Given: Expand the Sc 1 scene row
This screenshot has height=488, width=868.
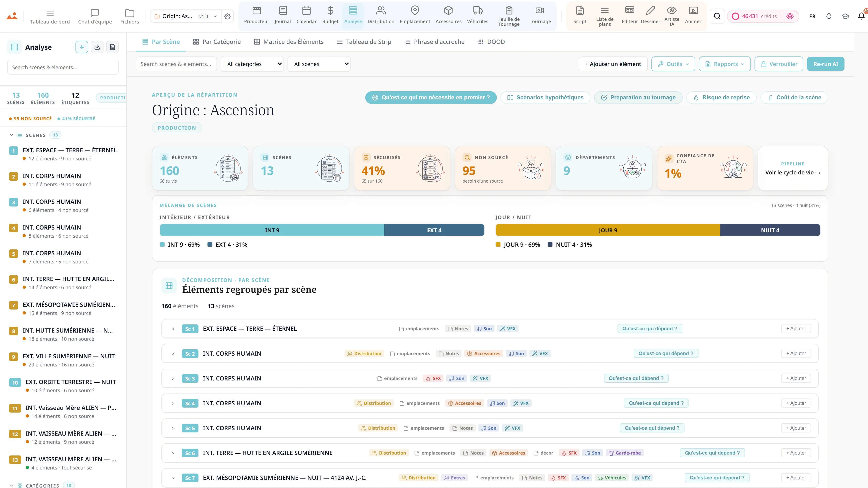Looking at the screenshot, I should (173, 329).
